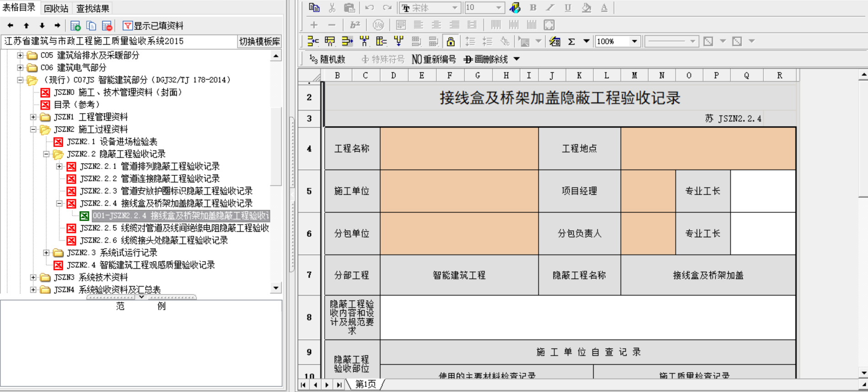Screen dimensions: 868x392
Task: Select the JSZN2.2.6 线缆接头处隐蔽工程验收记录 item
Action: click(154, 240)
